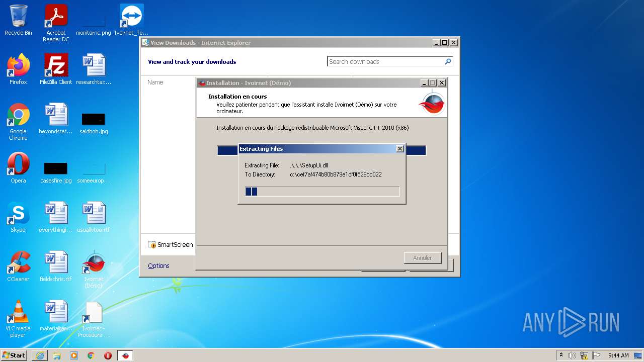
Task: Show hidden system tray icons
Action: tap(561, 355)
